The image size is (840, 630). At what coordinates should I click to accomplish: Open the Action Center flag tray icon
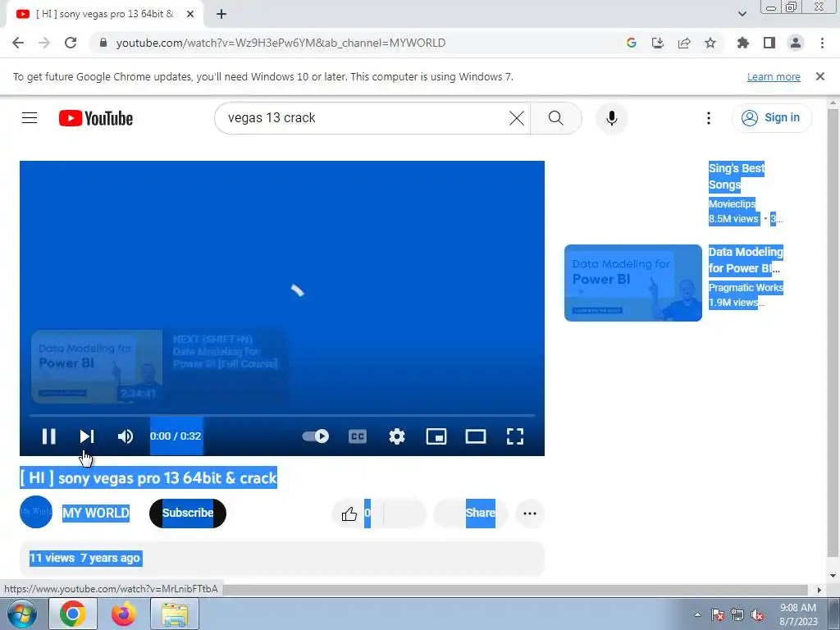pyautogui.click(x=718, y=614)
